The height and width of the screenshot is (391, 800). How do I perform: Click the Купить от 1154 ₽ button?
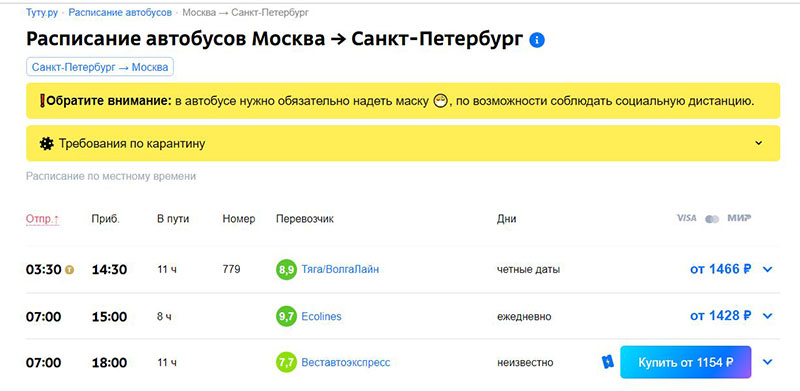[686, 362]
